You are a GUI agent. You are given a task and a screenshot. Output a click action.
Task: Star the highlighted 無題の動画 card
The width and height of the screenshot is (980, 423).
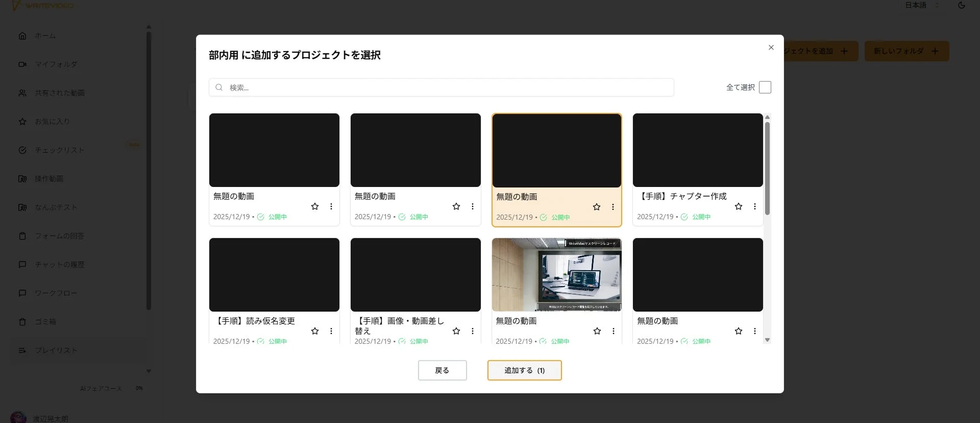(x=597, y=207)
